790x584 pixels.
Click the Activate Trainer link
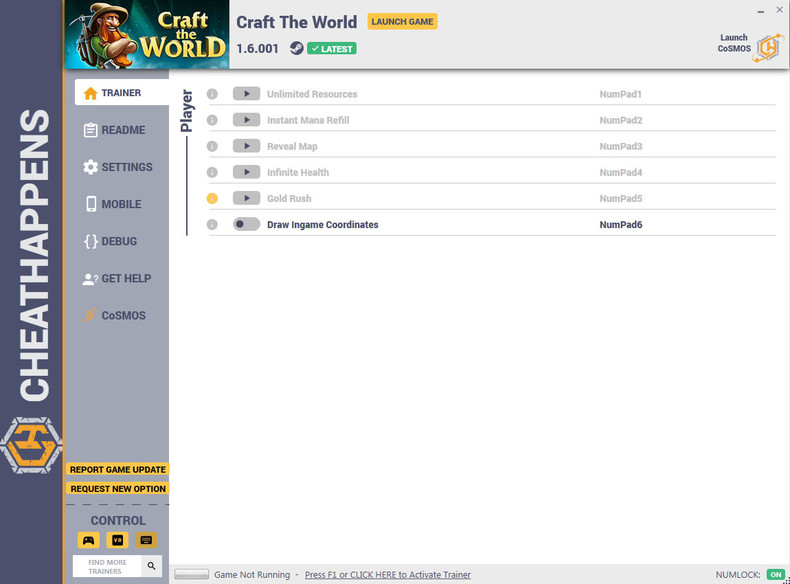(x=387, y=575)
